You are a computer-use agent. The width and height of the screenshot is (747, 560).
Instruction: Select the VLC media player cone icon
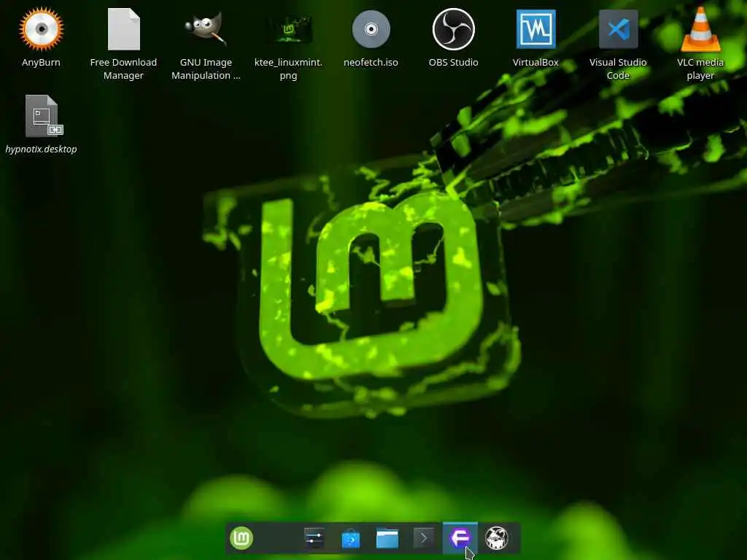(x=700, y=29)
